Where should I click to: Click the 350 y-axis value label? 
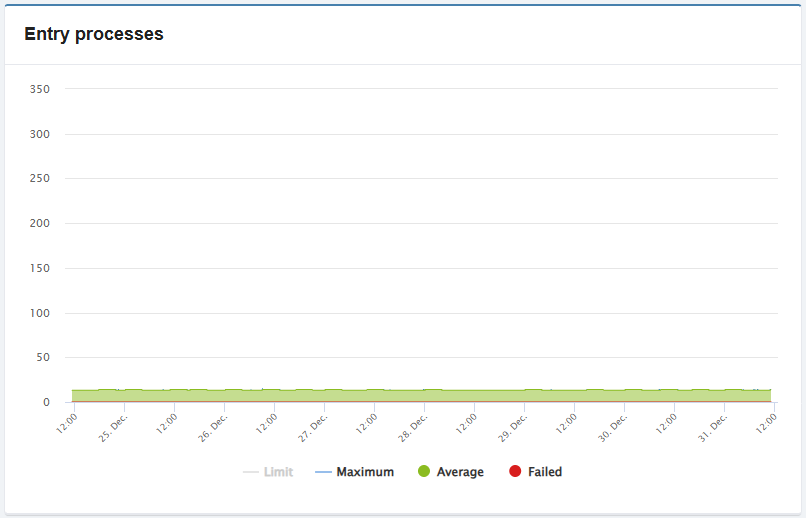click(x=40, y=89)
